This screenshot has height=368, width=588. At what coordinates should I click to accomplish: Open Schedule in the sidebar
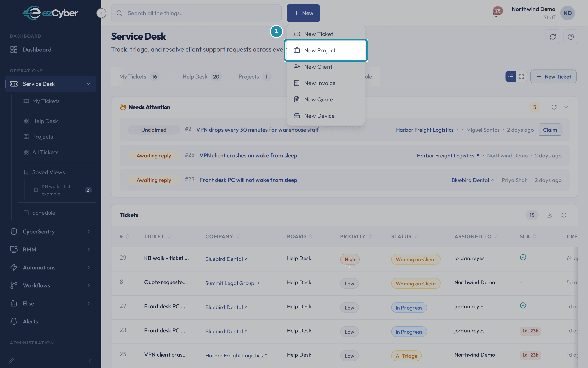pos(57,213)
